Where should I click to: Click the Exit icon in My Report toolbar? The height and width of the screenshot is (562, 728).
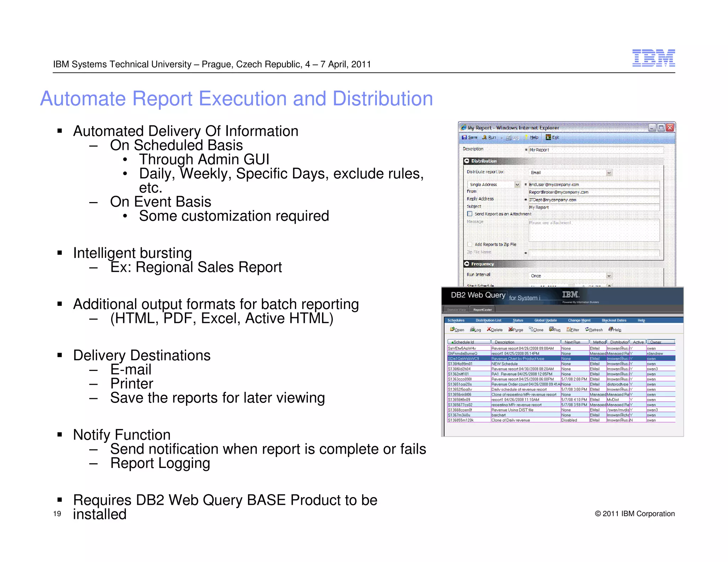pos(548,137)
